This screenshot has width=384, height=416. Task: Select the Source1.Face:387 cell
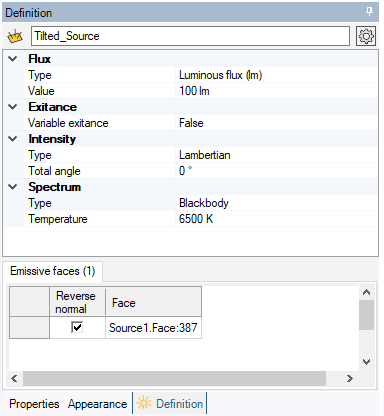(153, 328)
